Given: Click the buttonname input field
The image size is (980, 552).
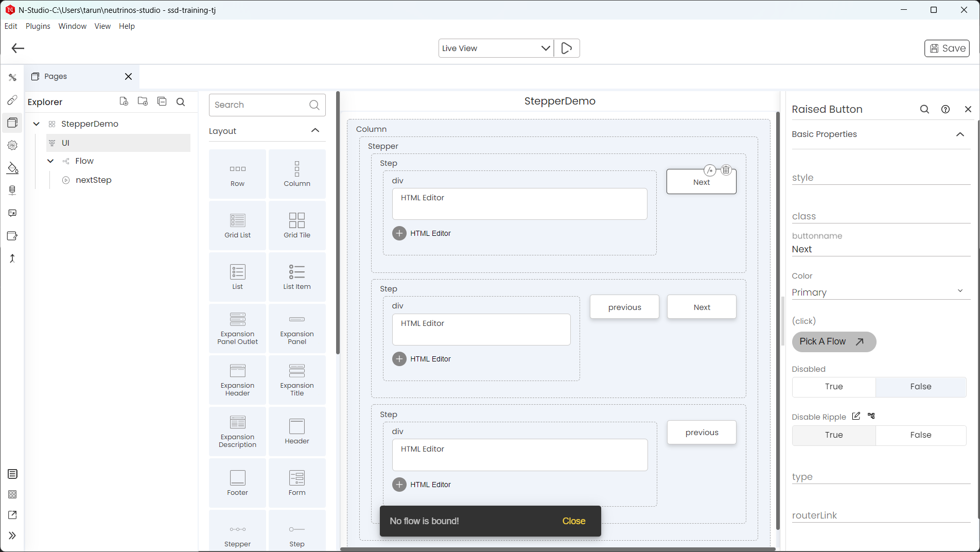Looking at the screenshot, I should [881, 249].
